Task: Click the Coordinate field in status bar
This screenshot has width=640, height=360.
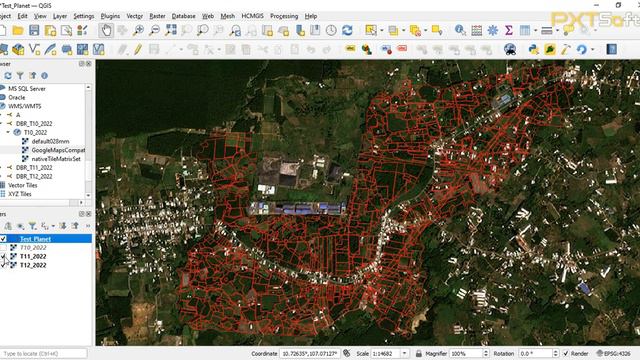Action: click(310, 353)
